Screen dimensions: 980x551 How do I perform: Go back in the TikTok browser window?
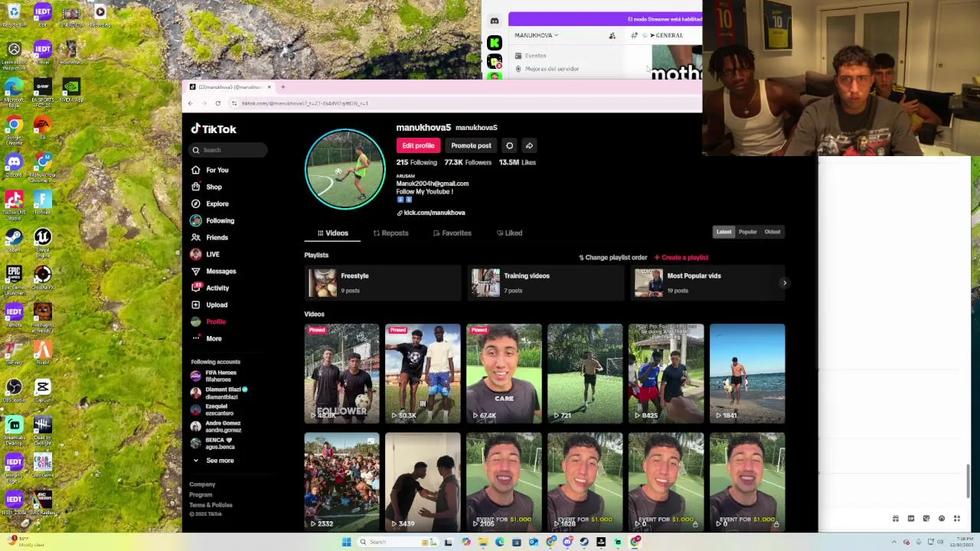191,103
